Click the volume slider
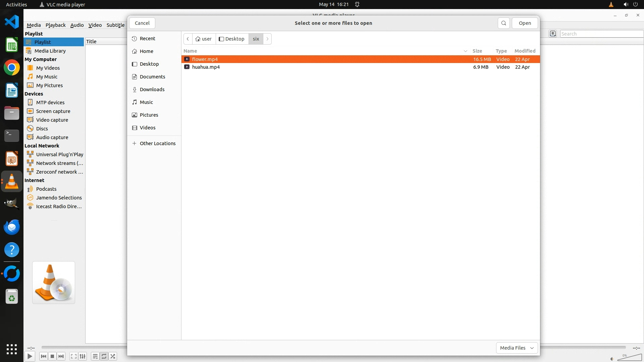644x362 pixels. tap(629, 358)
